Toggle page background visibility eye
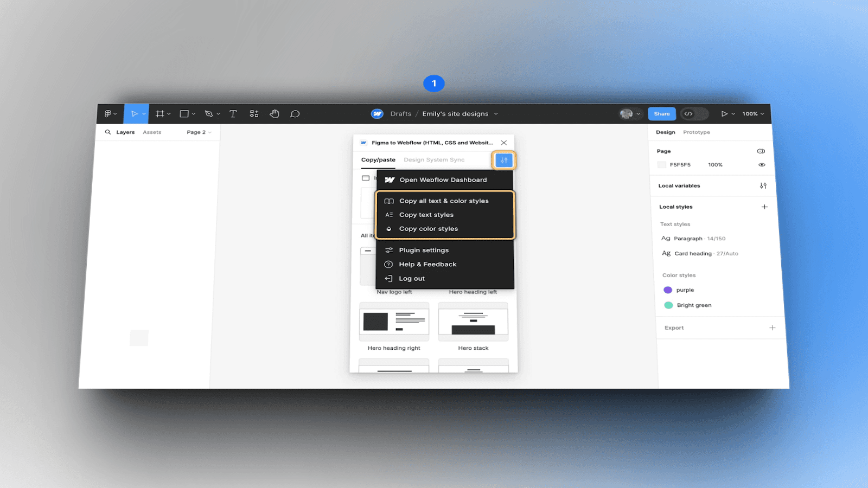Screen dimensions: 868x488 [x=762, y=165]
